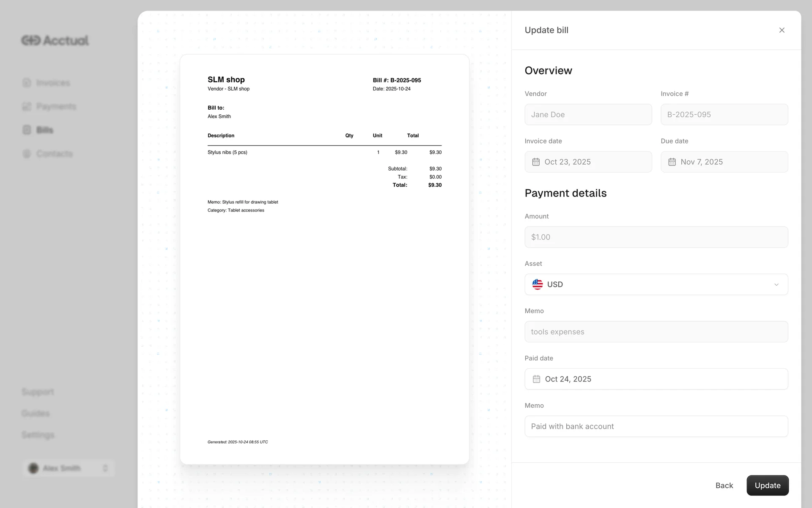Open Guides in the sidebar
Screen dimensions: 812x508
pos(36,413)
